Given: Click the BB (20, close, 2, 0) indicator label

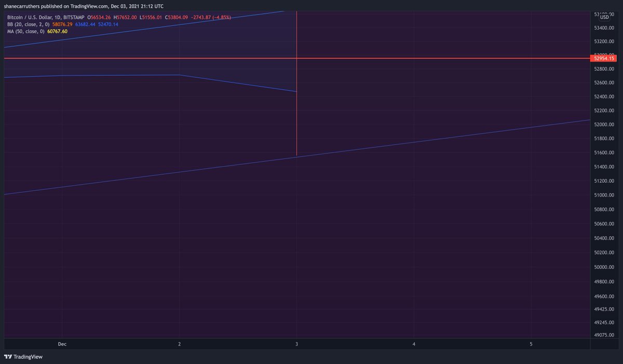Looking at the screenshot, I should [x=28, y=24].
